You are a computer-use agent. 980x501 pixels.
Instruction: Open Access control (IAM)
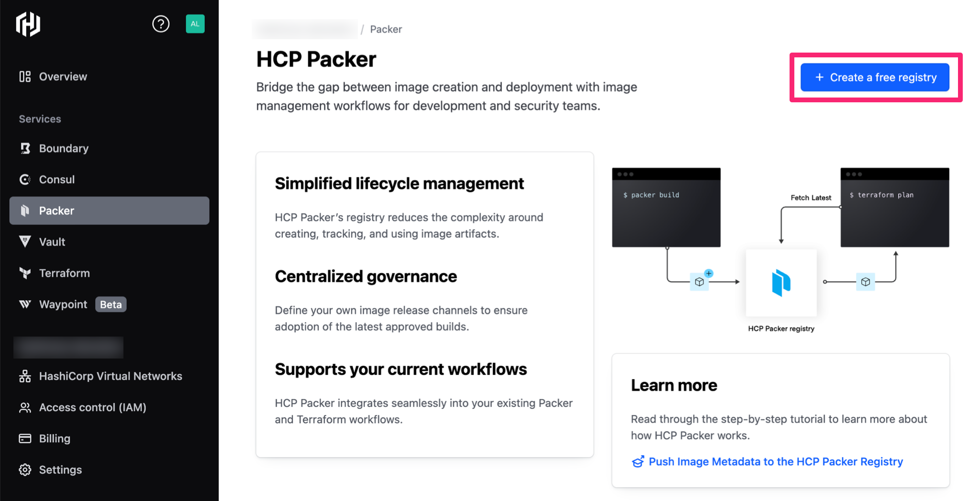tap(92, 407)
